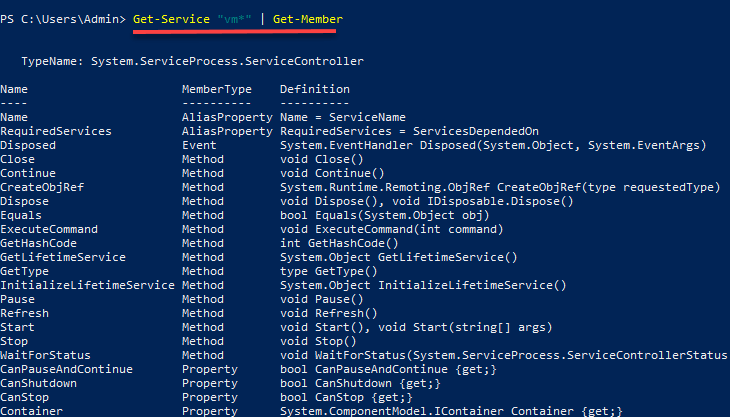Image resolution: width=730 pixels, height=417 pixels.
Task: Click the RequiredServices alias property name
Action: pos(56,131)
